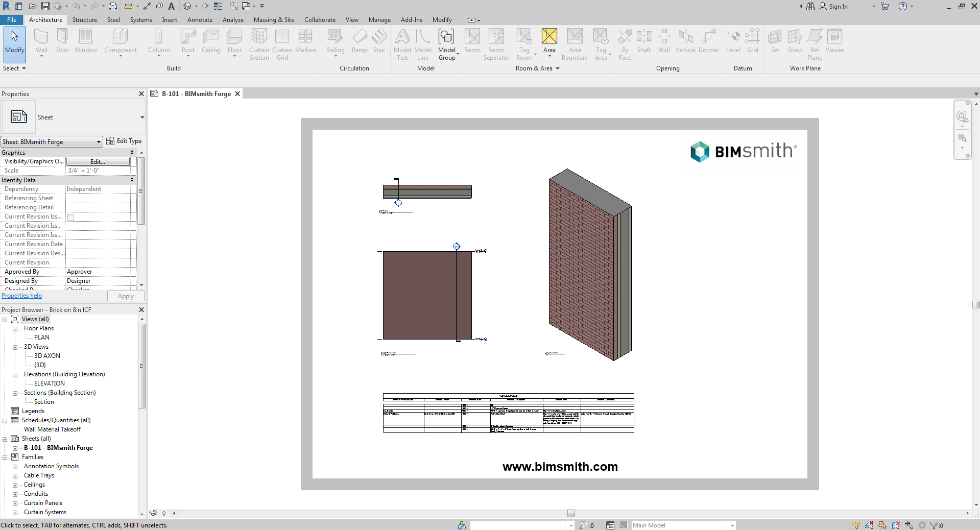Select the 3D AXON view in browser

click(47, 356)
